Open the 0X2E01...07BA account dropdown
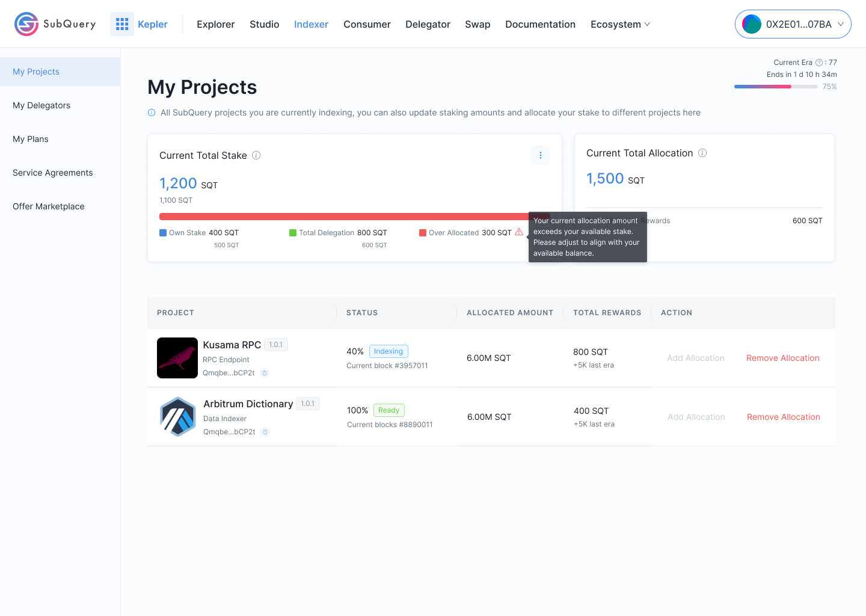866x616 pixels. click(793, 24)
